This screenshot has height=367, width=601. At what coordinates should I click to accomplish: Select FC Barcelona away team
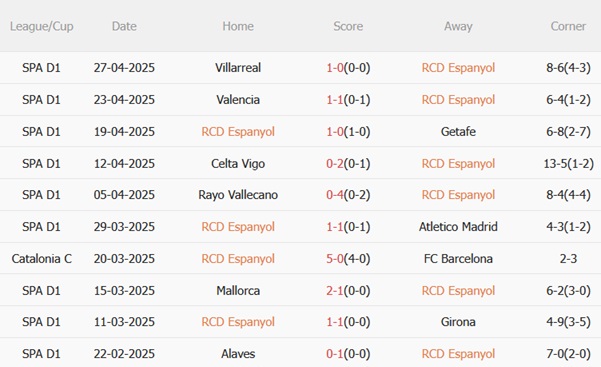click(x=458, y=258)
